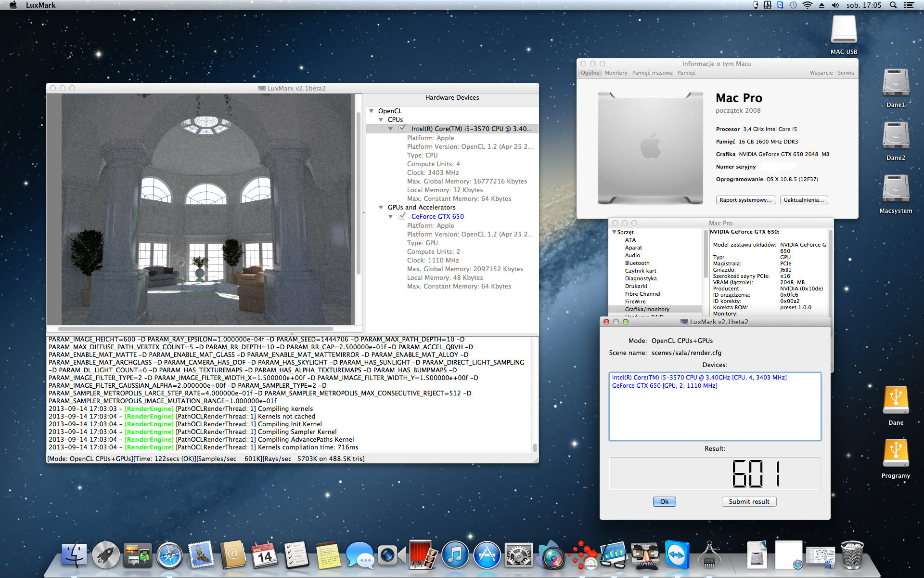Select Dane orange USB drive on desktop

[896, 406]
